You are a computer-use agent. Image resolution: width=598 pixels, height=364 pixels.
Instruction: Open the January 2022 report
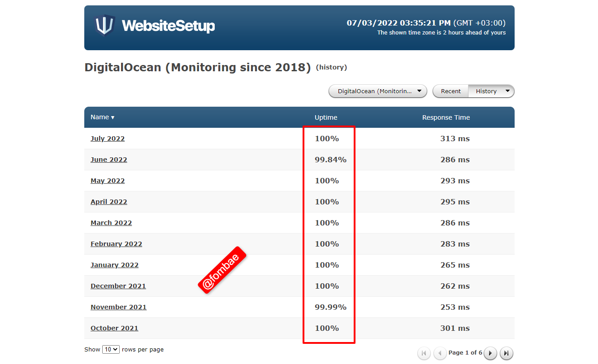coord(114,265)
